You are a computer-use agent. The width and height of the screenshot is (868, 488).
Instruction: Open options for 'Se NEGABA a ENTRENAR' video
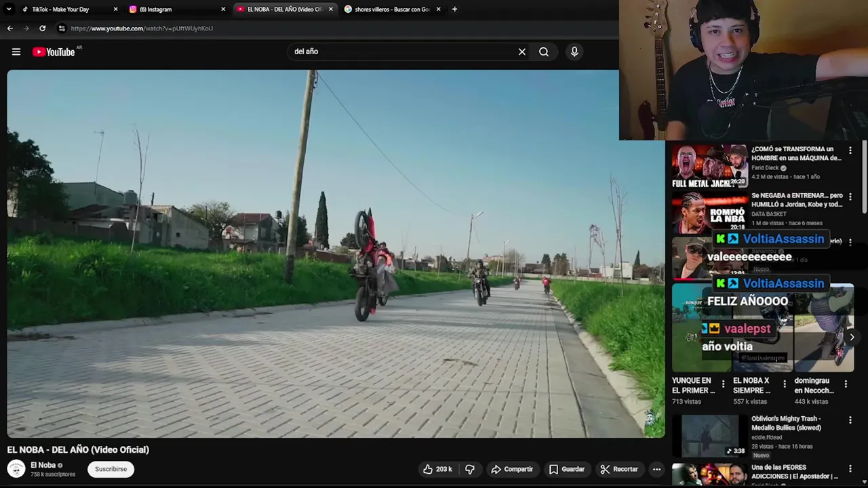(850, 197)
